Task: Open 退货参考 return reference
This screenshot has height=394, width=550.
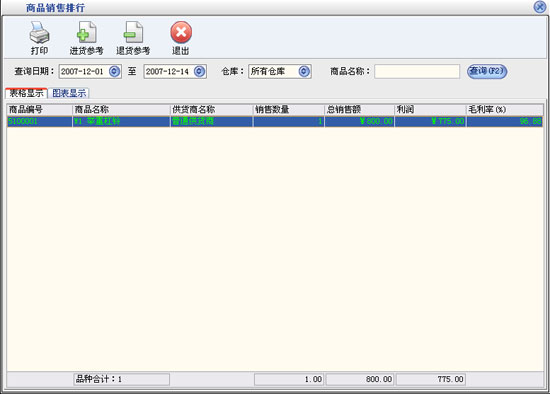Action: coord(133,33)
